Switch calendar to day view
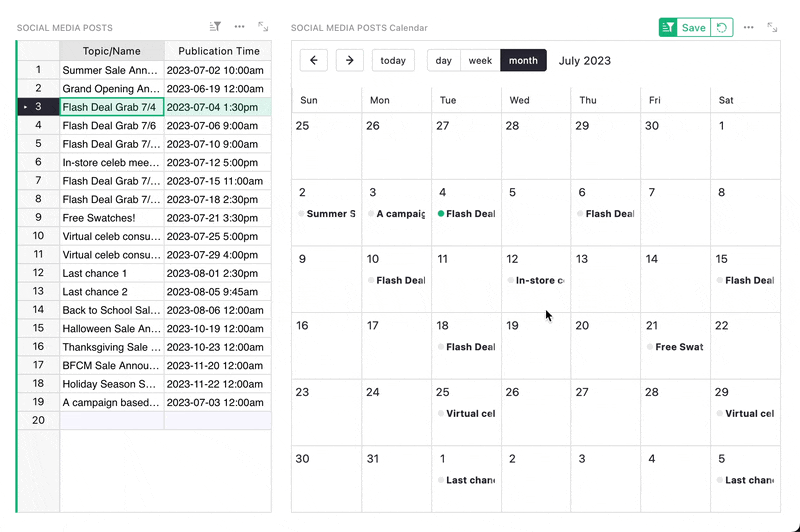Screen dimensions: 800x532 (443, 61)
